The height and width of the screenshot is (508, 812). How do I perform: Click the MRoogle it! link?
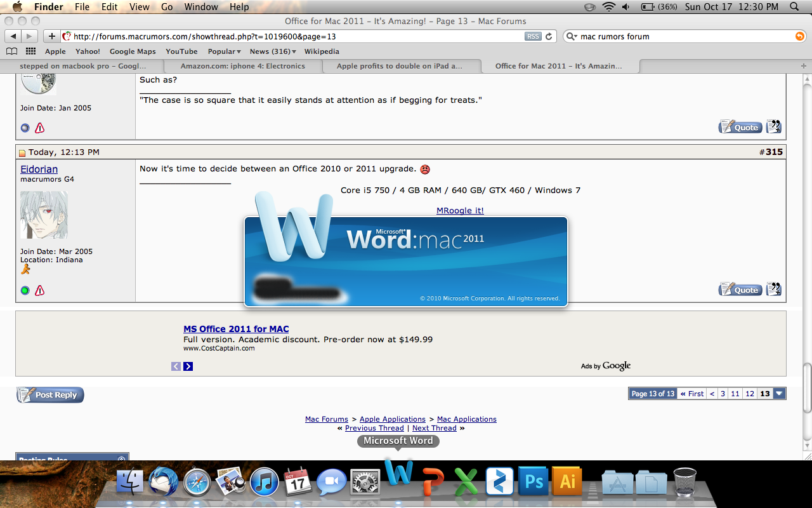[460, 210]
